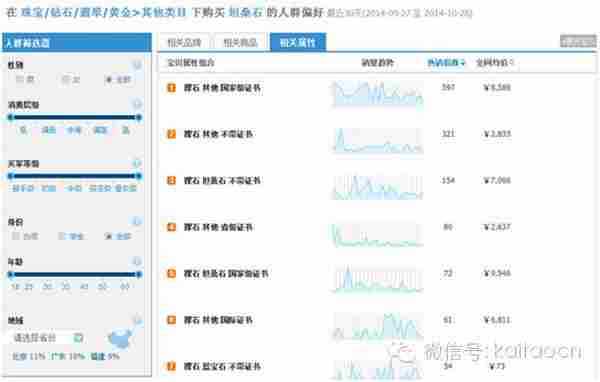Click the 裸石 坦桑石 不需证书 row text

pyautogui.click(x=222, y=180)
